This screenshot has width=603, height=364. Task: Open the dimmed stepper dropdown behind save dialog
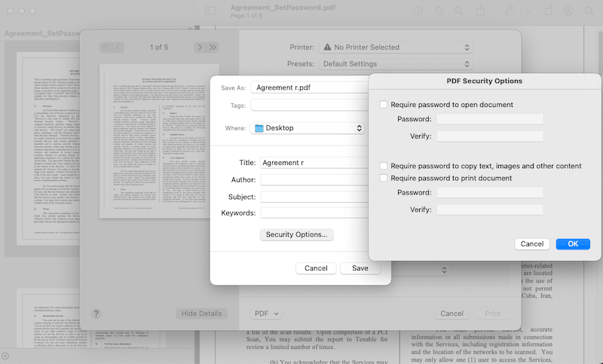444,270
